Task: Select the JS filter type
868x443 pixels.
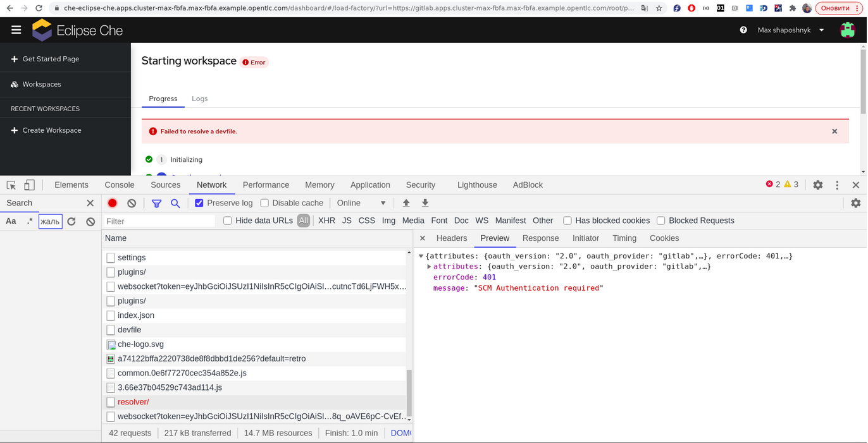Action: [x=347, y=221]
